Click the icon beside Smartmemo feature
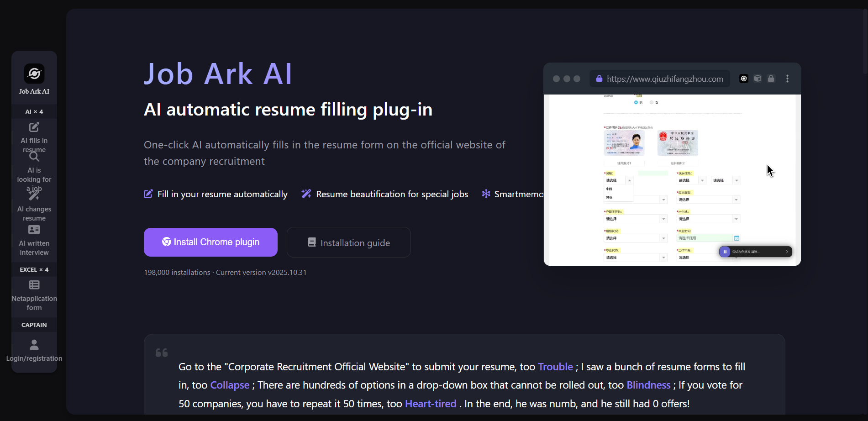 point(486,194)
